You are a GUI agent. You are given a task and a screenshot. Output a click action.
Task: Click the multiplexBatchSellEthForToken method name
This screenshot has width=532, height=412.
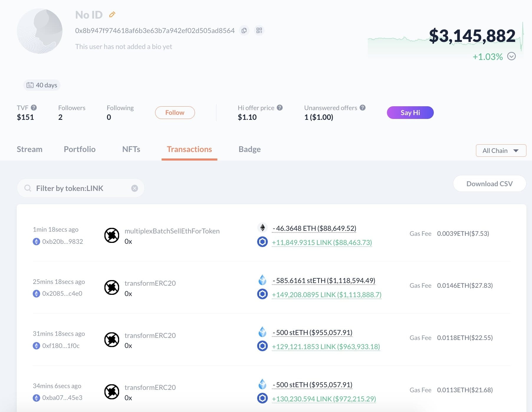coord(172,231)
